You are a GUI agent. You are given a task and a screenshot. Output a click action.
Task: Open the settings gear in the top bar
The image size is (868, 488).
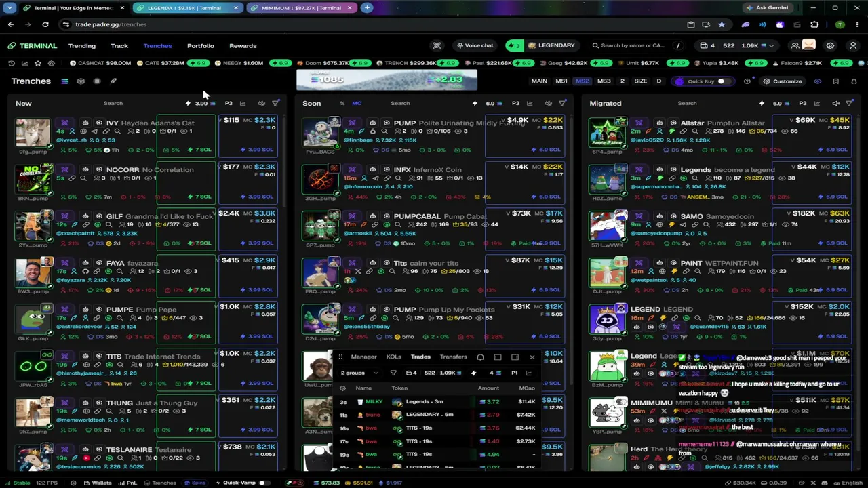click(x=830, y=46)
